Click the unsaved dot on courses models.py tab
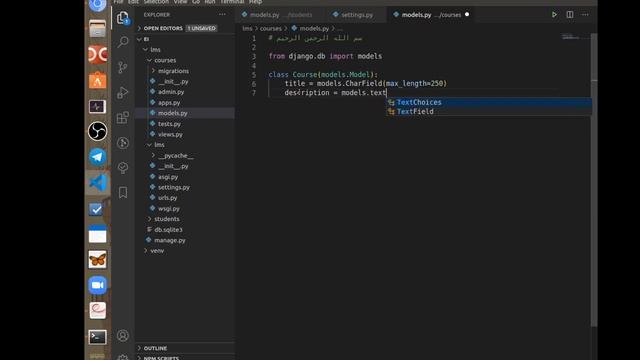The image size is (640, 360). 467,15
